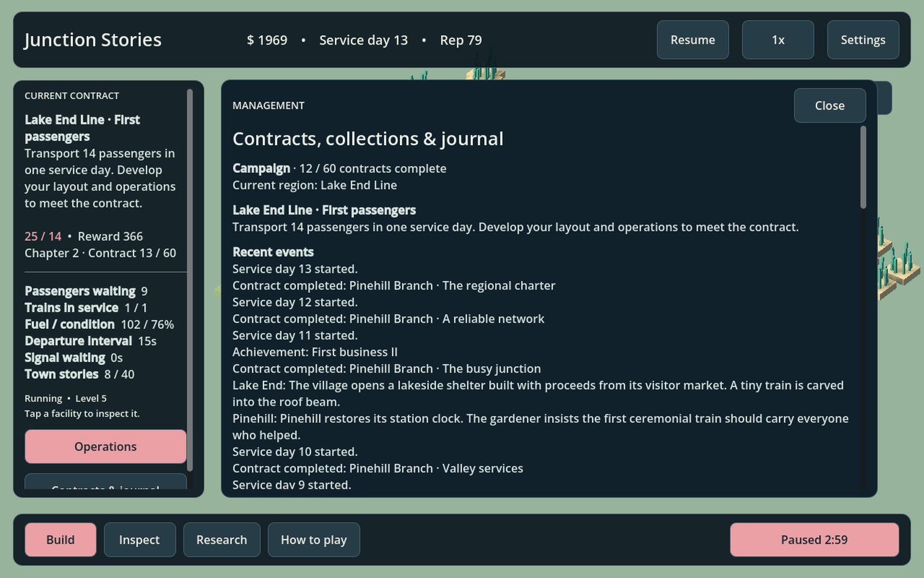
Task: Click the Management panel scrollbar
Action: pyautogui.click(x=863, y=167)
